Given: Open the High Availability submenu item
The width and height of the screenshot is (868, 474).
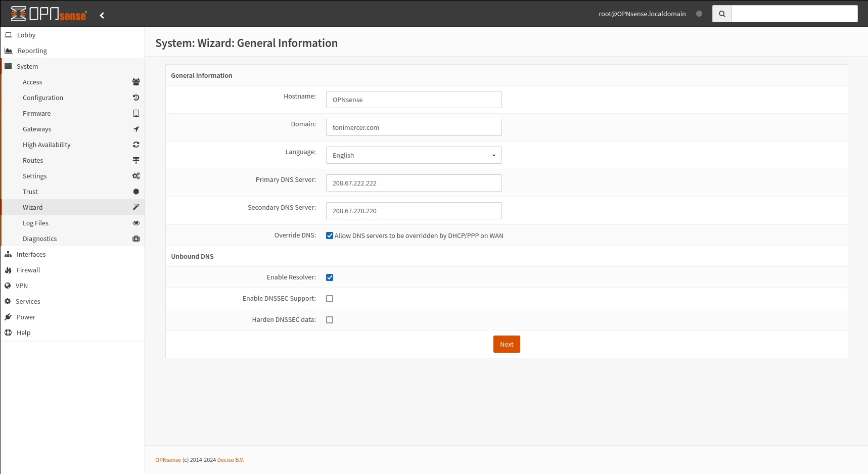Looking at the screenshot, I should 73,145.
